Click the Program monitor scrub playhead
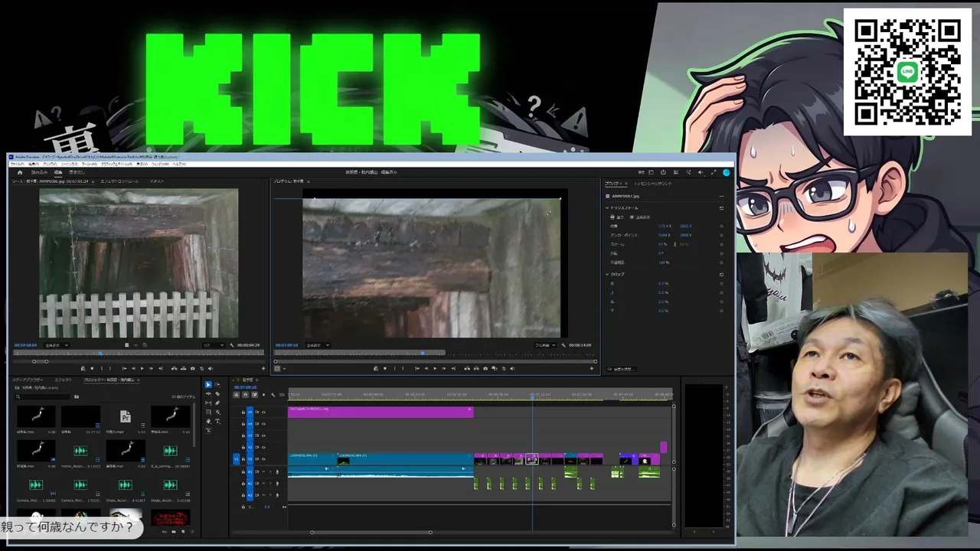The image size is (980, 551). [x=422, y=353]
